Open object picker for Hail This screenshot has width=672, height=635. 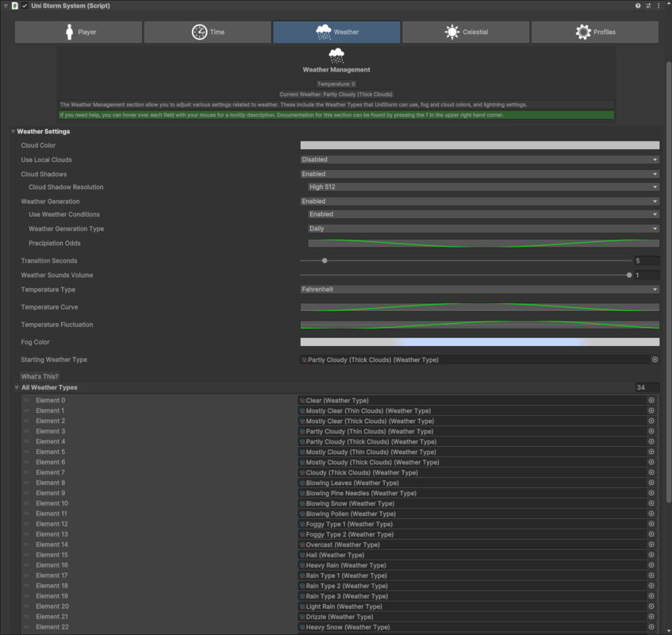point(651,554)
